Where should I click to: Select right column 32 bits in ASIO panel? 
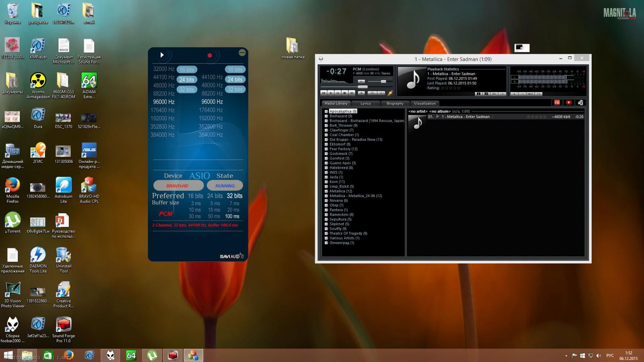pos(235,89)
